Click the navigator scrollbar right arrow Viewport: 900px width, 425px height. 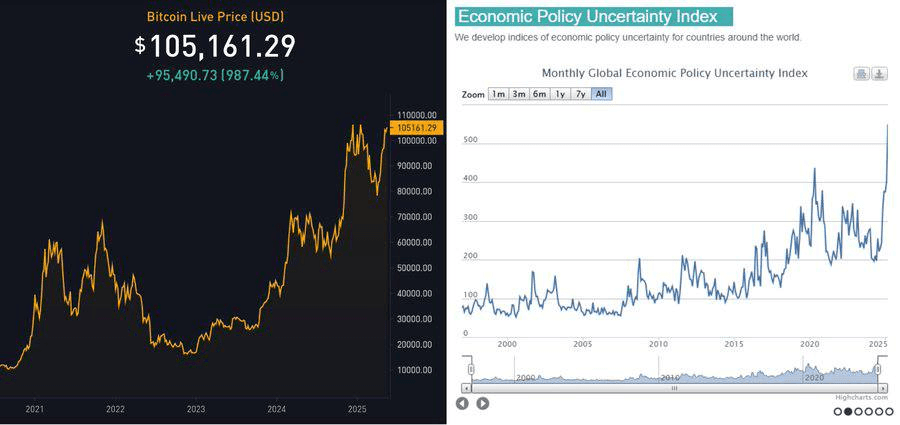883,387
